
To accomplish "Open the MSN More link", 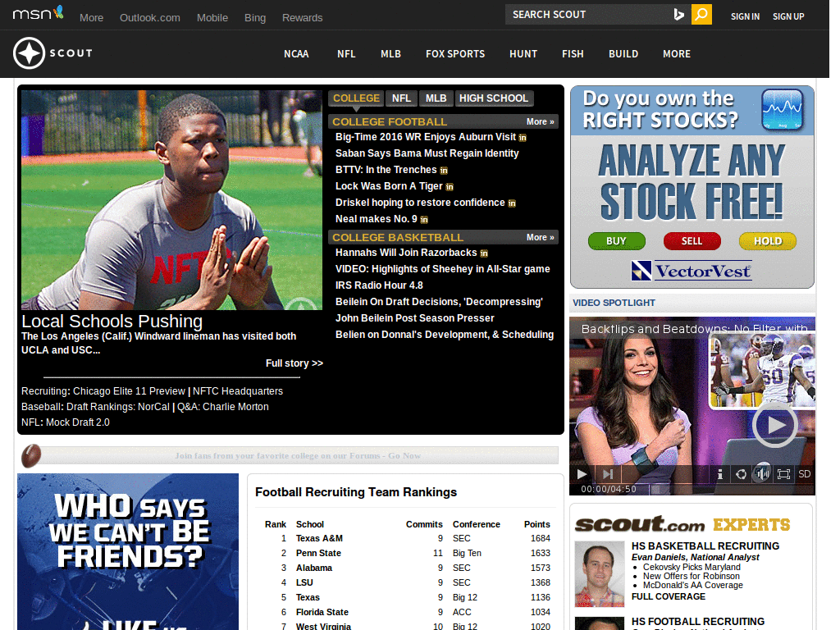I will coord(92,18).
